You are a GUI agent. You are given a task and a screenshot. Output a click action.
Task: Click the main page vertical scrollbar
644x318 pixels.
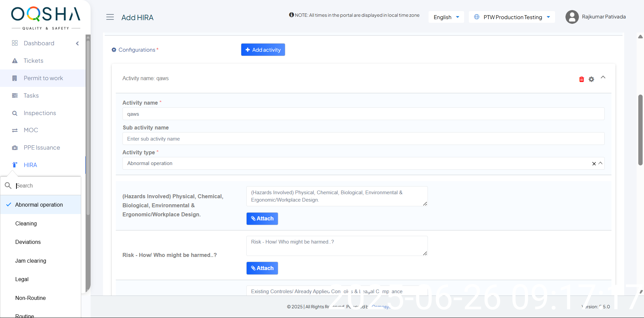pos(640,130)
